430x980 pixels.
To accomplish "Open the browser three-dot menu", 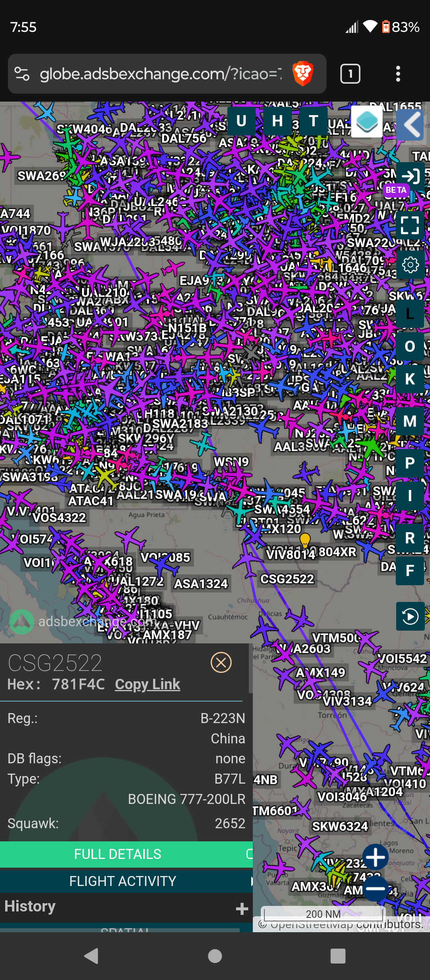I will point(398,74).
